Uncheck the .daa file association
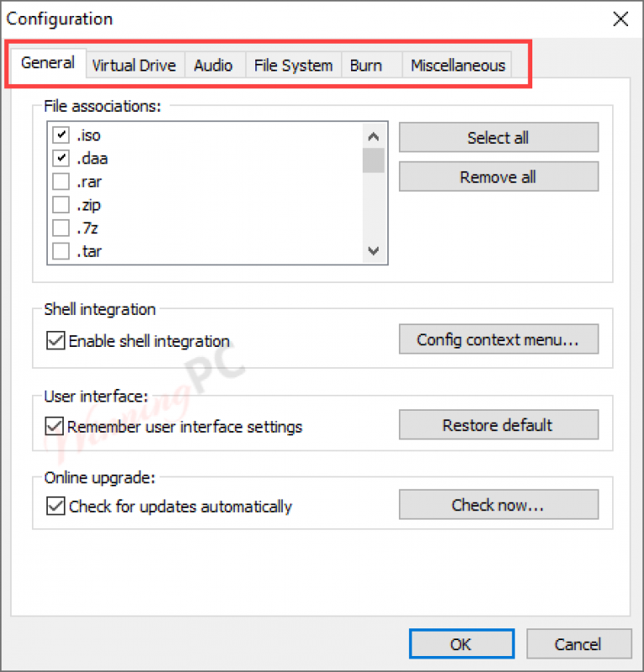The height and width of the screenshot is (672, 644). click(60, 158)
